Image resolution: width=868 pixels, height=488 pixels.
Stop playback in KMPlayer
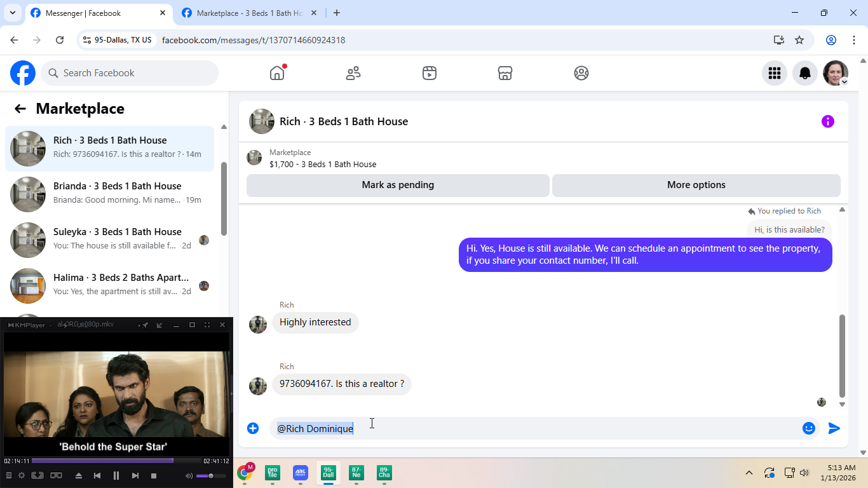154,475
